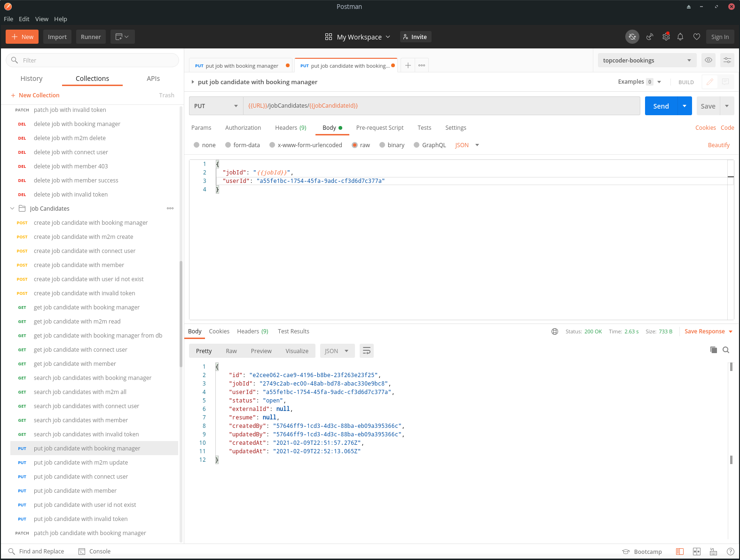Open the PUT method dropdown

(x=216, y=106)
